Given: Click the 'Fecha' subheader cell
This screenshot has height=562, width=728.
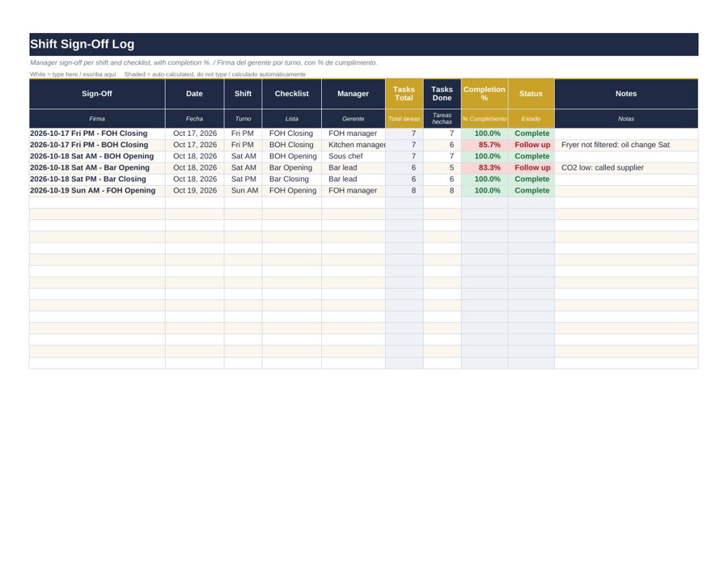Looking at the screenshot, I should point(194,119).
